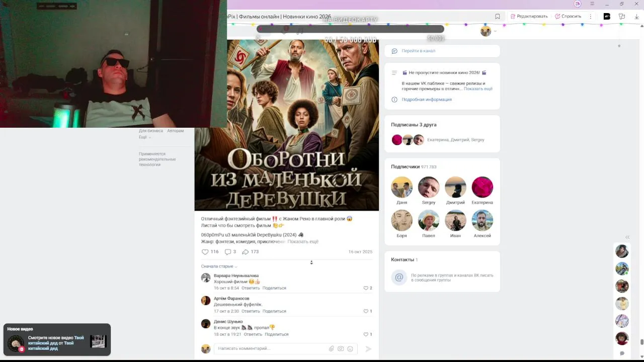Viewport: 644px width, 362px height.
Task: Like Денис Шунько's comment
Action: coord(366,334)
